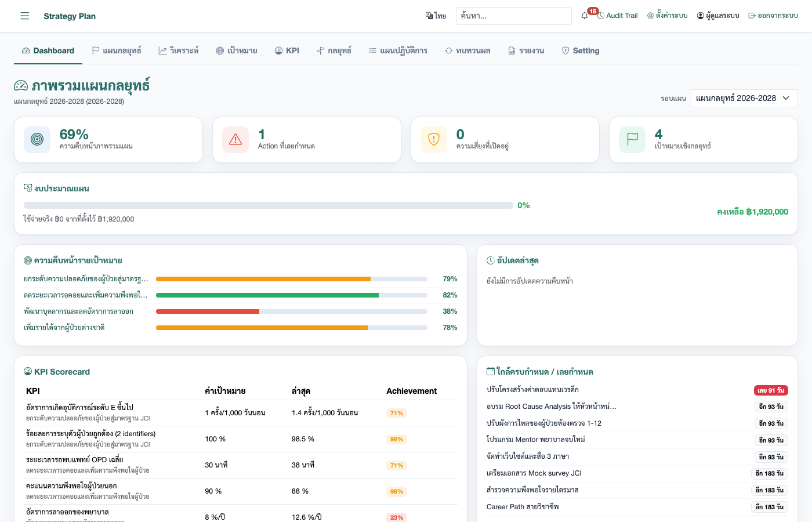Open ตั้งค่าระบบ system settings
This screenshot has height=522, width=812.
(667, 16)
